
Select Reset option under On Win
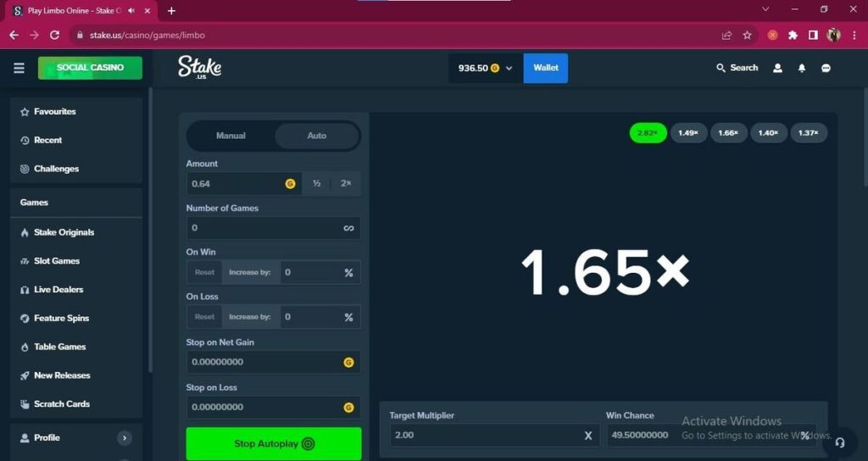204,272
